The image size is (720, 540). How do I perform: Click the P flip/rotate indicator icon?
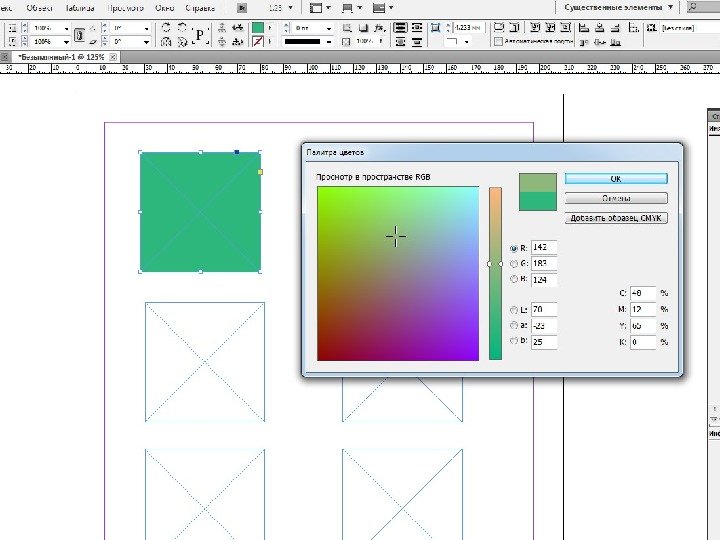click(x=200, y=35)
